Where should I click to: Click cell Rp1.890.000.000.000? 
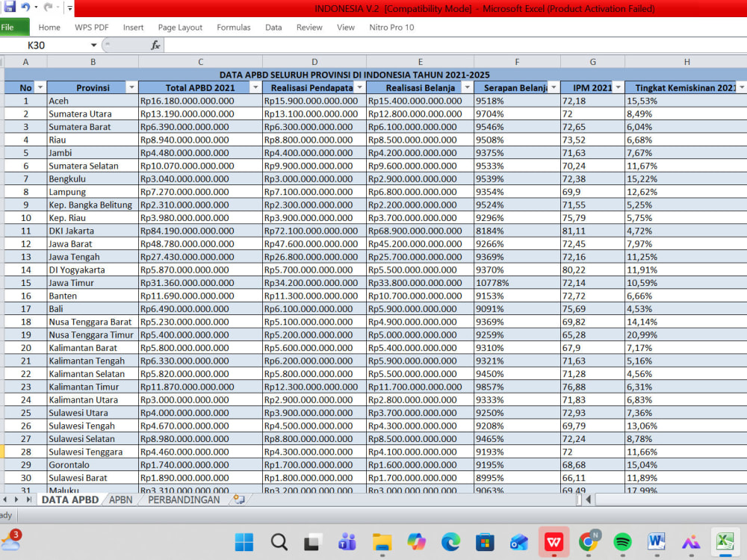(200, 478)
